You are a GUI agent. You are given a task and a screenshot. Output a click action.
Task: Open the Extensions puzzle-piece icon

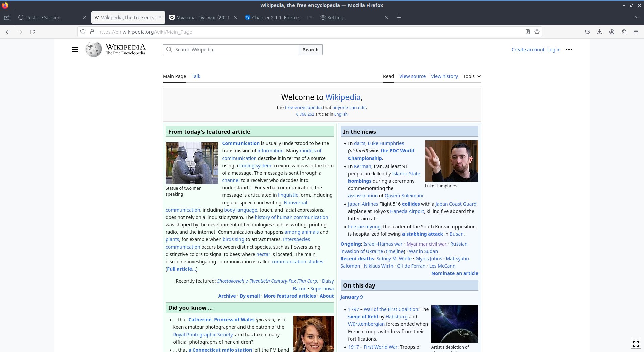point(624,32)
